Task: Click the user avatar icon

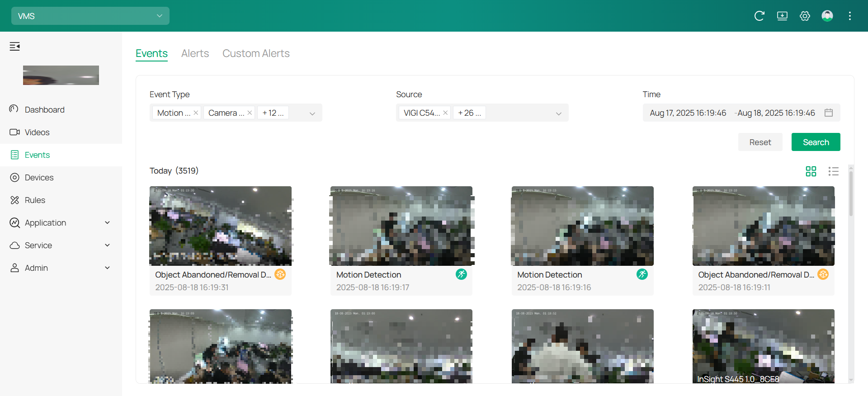Action: pos(827,16)
